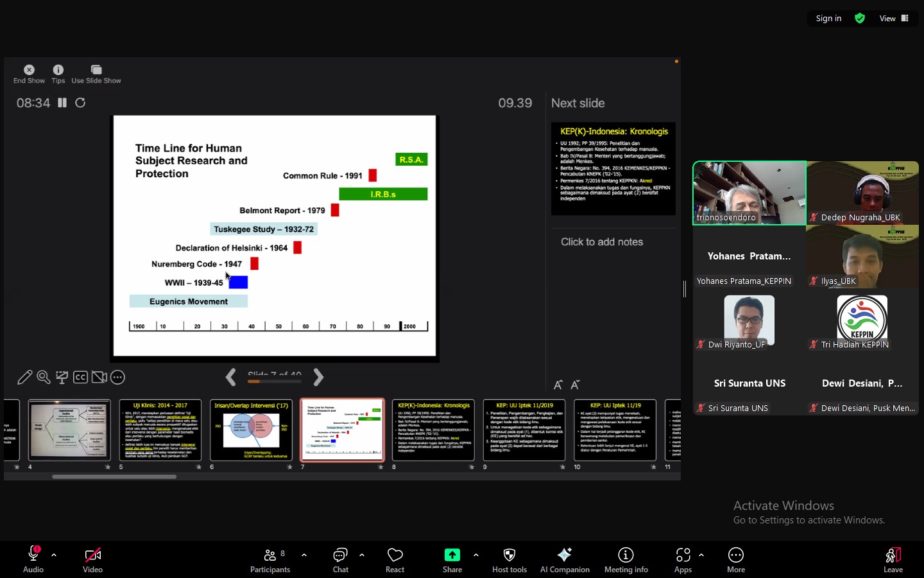
Task: Open Meeting info
Action: [x=626, y=559]
